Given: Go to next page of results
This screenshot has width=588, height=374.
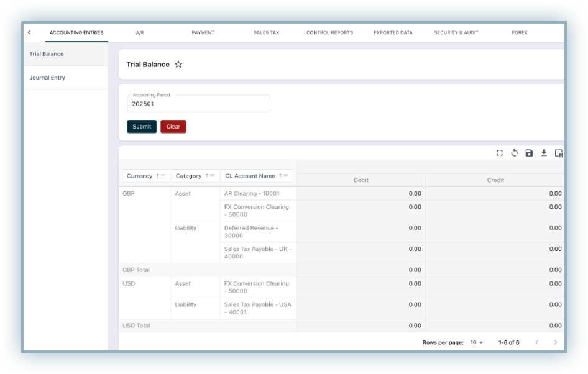Looking at the screenshot, I should pos(555,342).
